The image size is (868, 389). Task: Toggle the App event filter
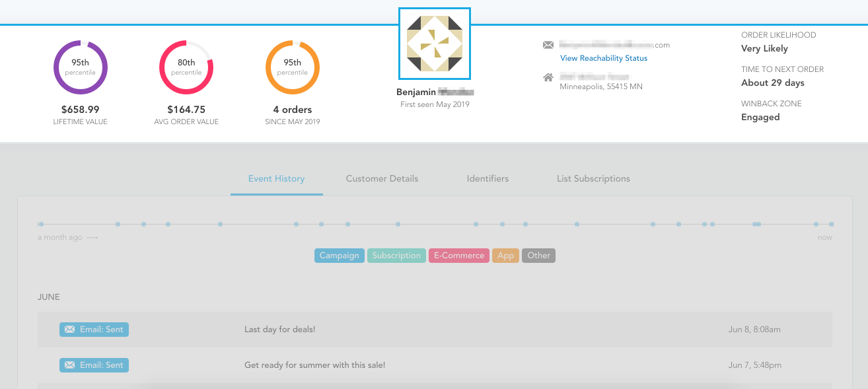click(506, 256)
